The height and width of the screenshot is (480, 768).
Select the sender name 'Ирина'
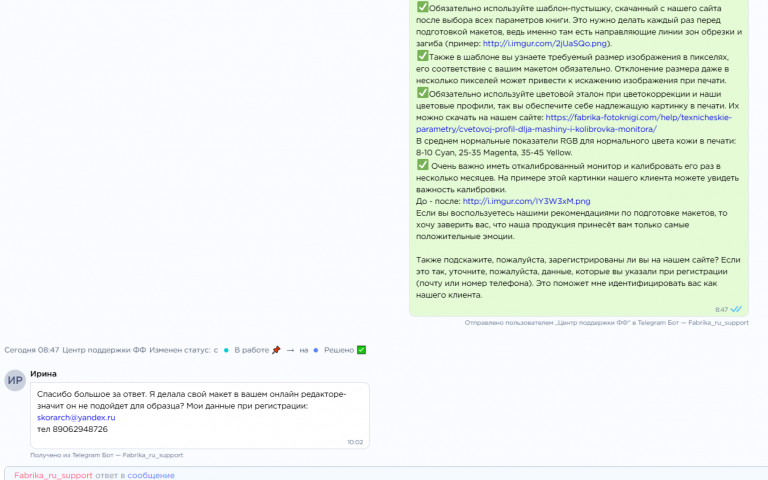(43, 374)
